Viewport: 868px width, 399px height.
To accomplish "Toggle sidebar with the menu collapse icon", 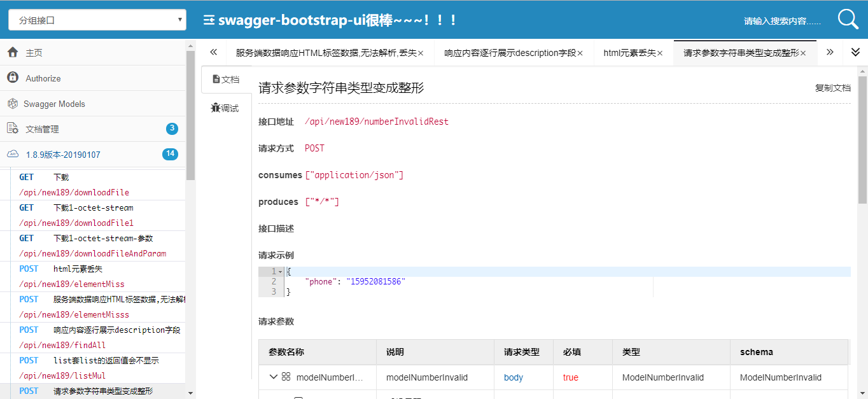I will pos(209,20).
